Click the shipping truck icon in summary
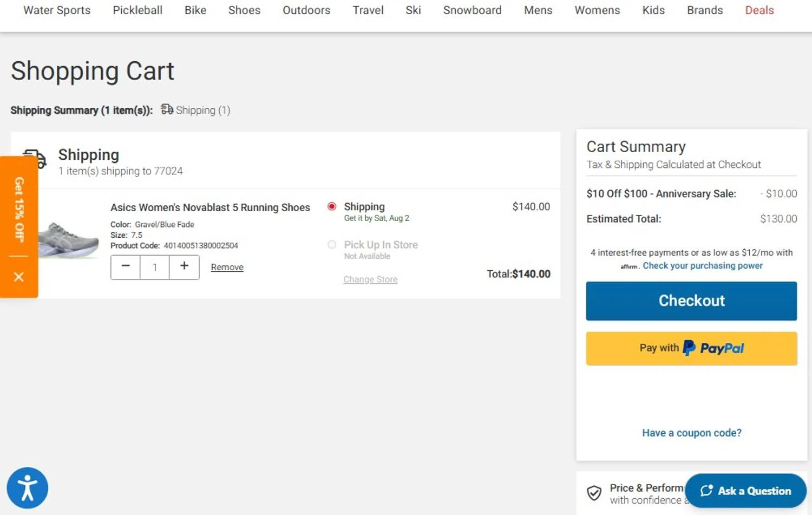Screen dimensions: 812x515 pos(167,110)
